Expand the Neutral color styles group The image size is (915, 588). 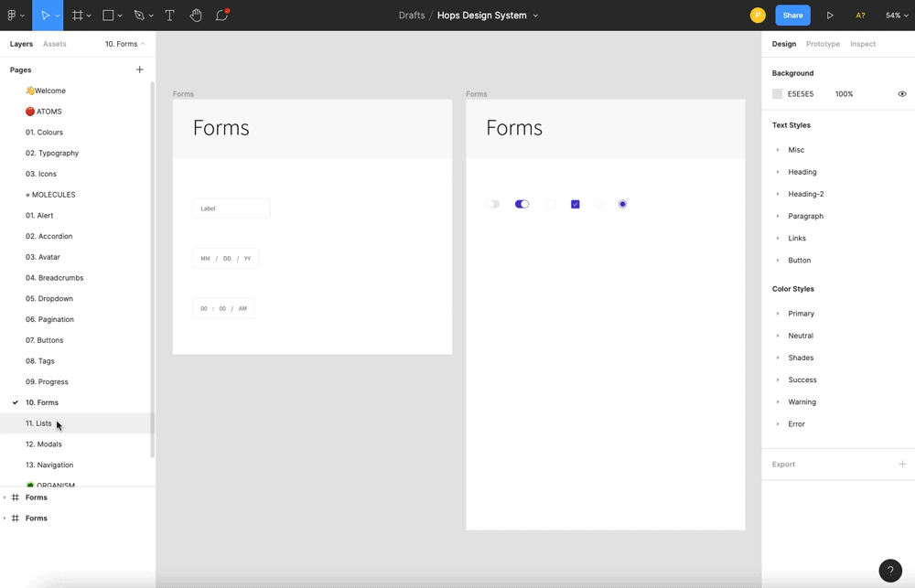click(x=778, y=336)
